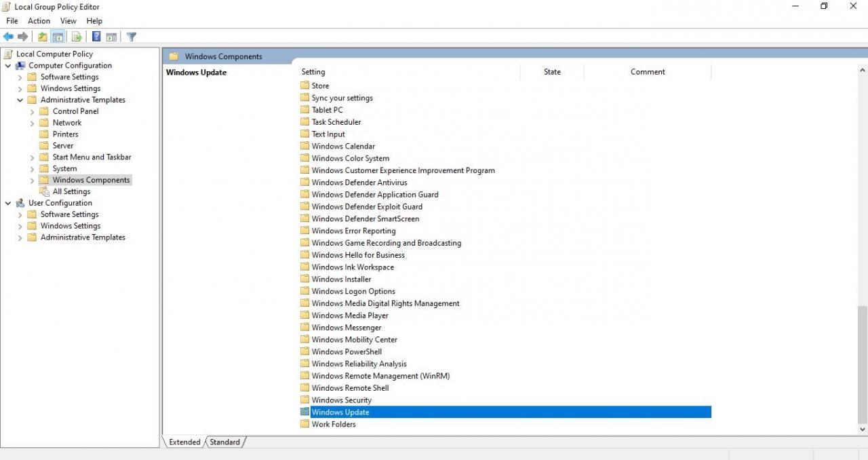Collapse the User Configuration tree node
Viewport: 868px width, 460px height.
8,203
